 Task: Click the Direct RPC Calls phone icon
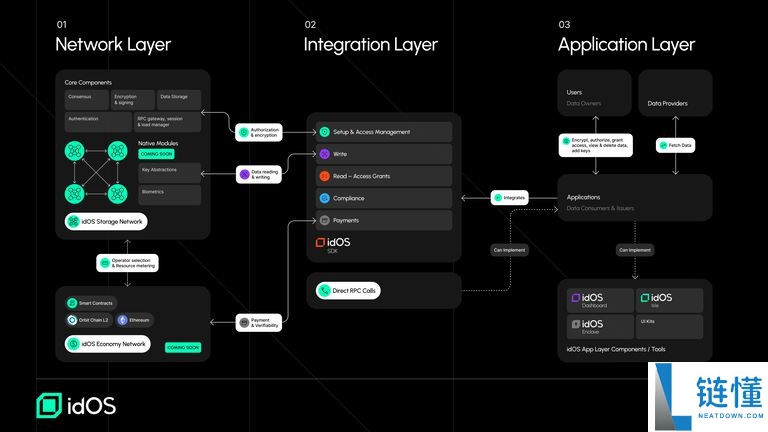coord(325,291)
